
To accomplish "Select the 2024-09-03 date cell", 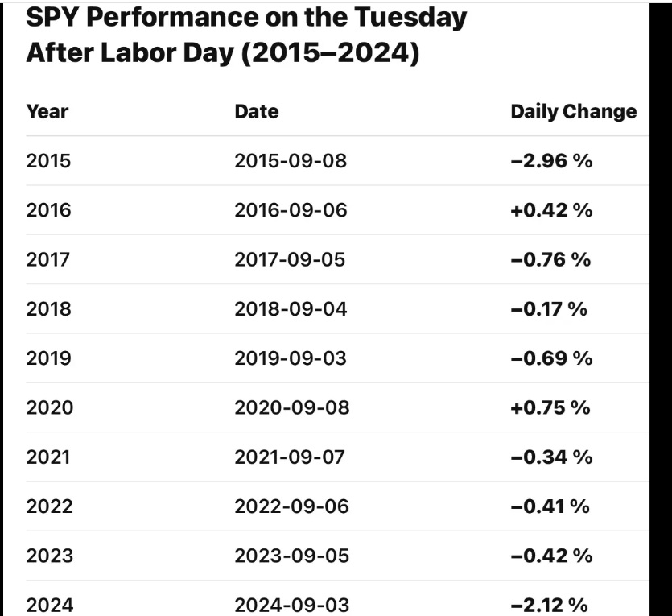I will [292, 605].
